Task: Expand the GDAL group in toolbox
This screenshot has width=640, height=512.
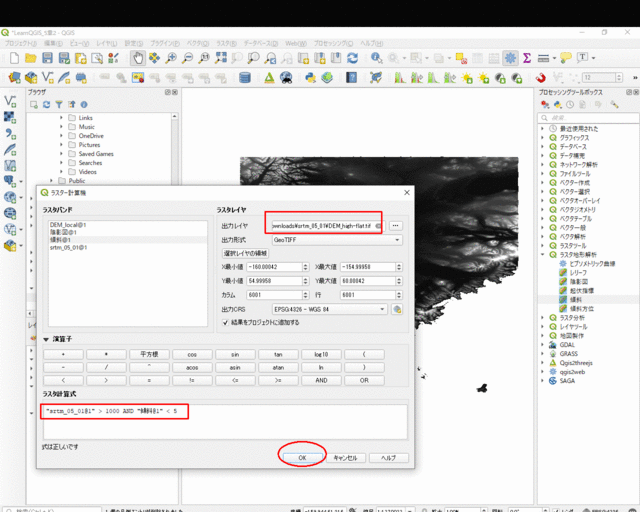Action: [543, 345]
